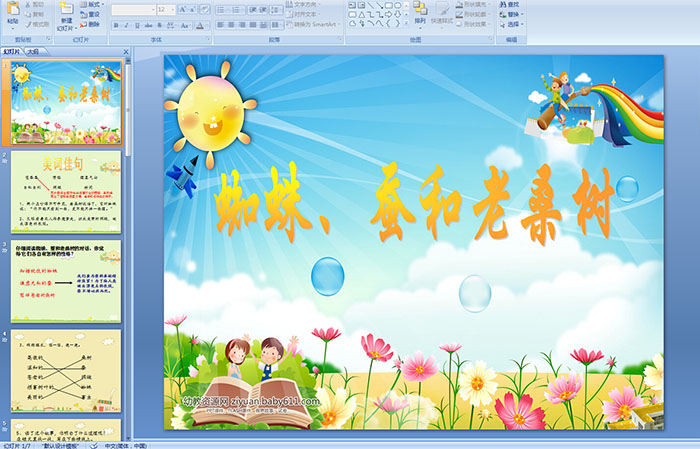Image resolution: width=700 pixels, height=449 pixels.
Task: Open the Change Case (Aa) dropdown
Action: (x=185, y=25)
